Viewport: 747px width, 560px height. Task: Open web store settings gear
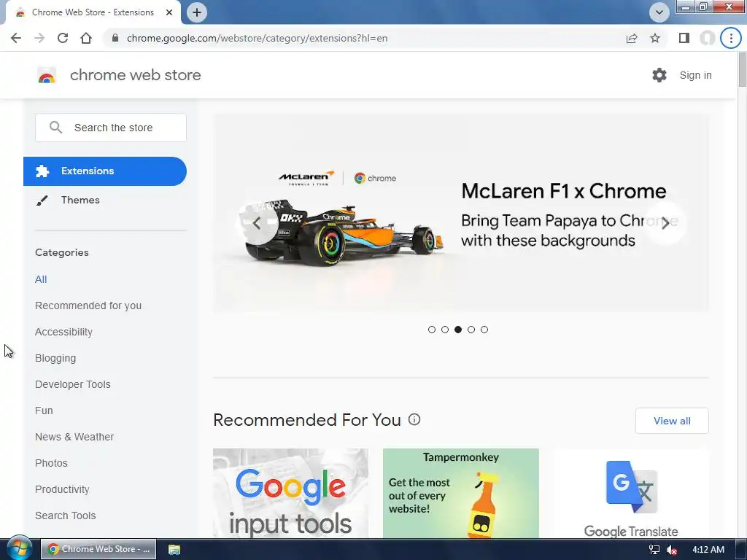659,75
